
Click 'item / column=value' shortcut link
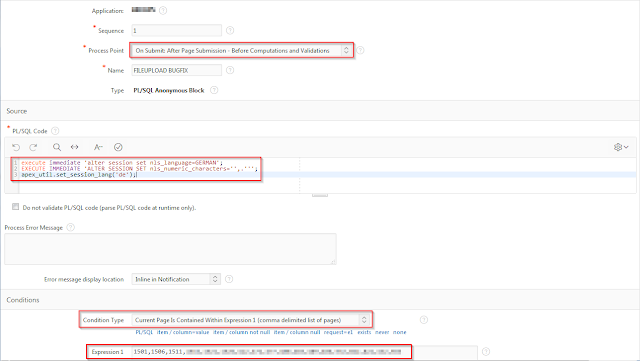pyautogui.click(x=183, y=332)
